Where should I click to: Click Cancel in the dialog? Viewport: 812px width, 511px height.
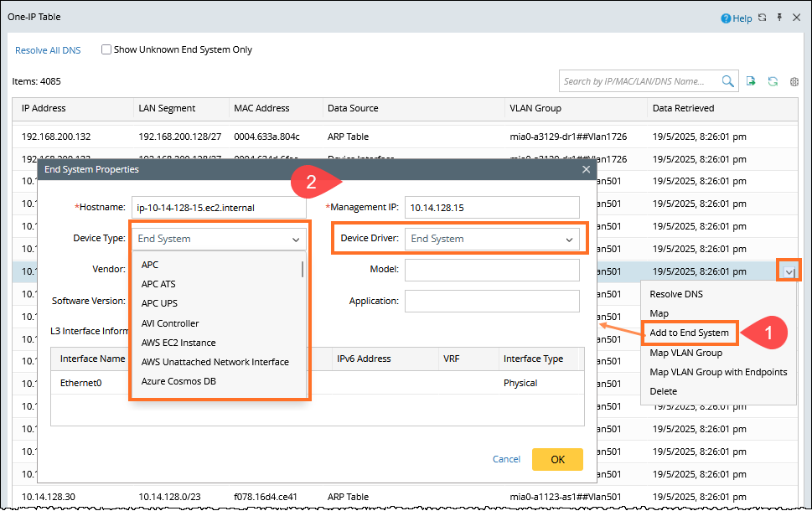[x=506, y=459]
